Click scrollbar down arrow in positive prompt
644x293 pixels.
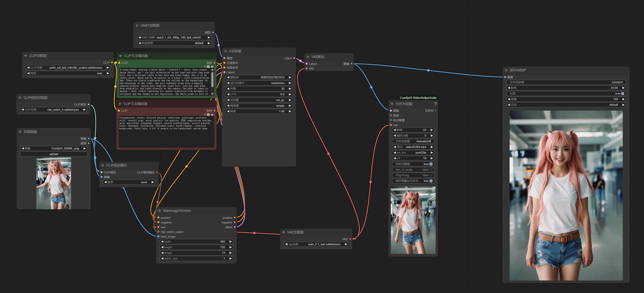(213, 94)
